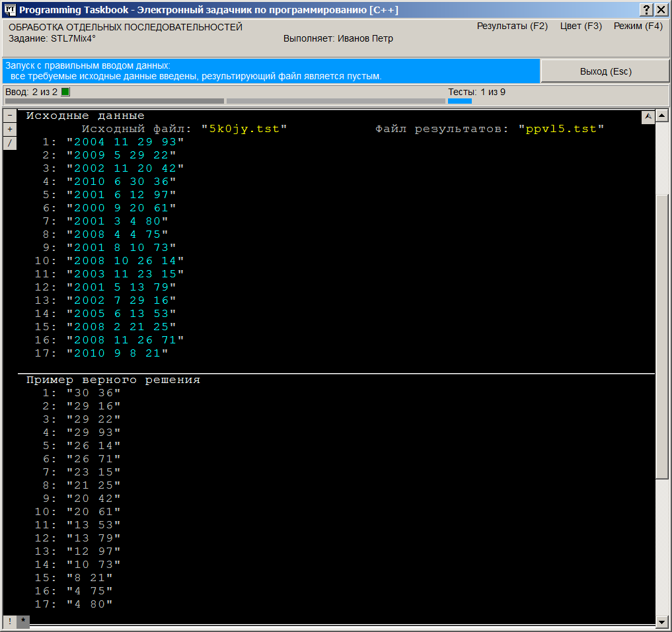
Task: Close the Programming Taskbook window
Action: tap(661, 9)
